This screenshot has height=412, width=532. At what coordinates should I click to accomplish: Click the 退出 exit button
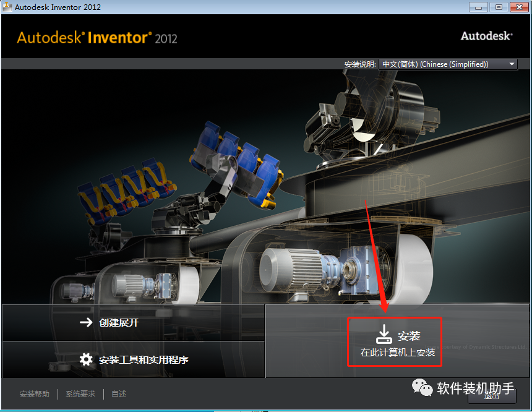coord(492,396)
